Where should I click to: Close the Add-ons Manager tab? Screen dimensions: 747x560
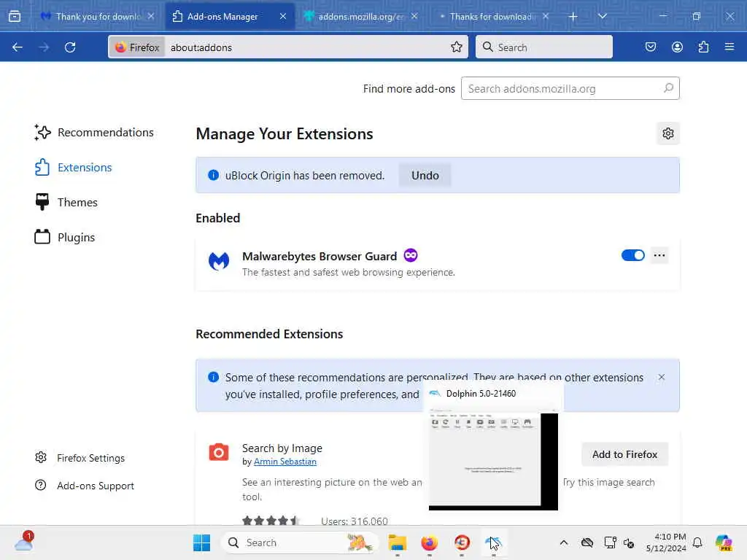pyautogui.click(x=283, y=16)
